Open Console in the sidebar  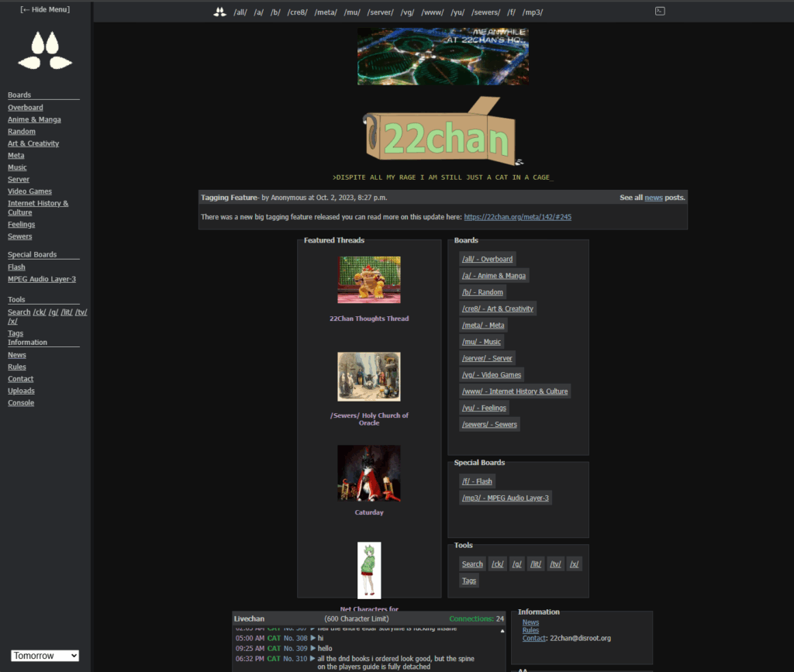pos(21,403)
